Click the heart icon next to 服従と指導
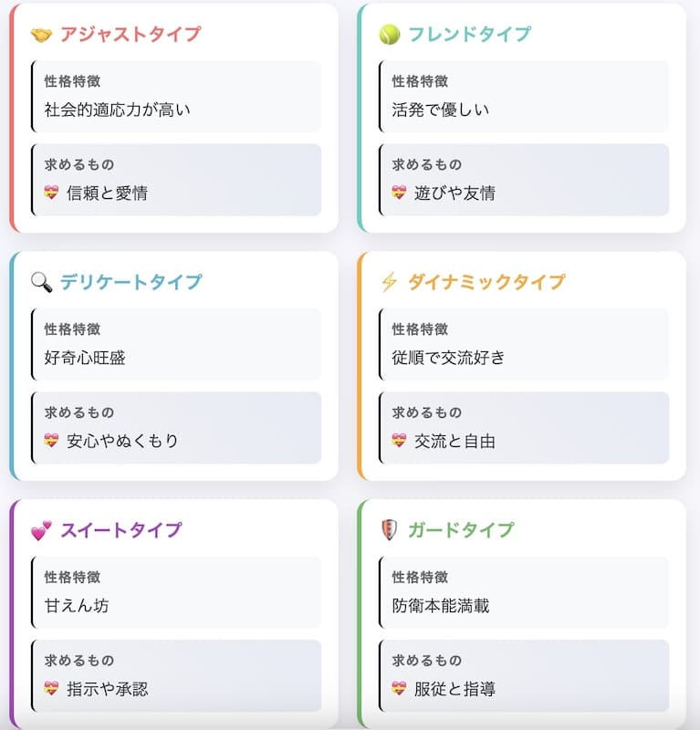Viewport: 700px width, 730px height. 399,689
